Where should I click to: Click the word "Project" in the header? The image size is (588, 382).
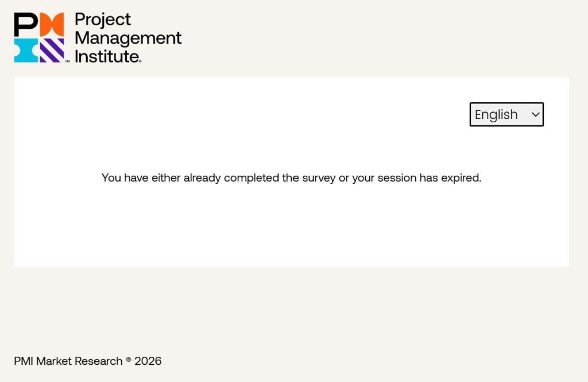pos(103,20)
